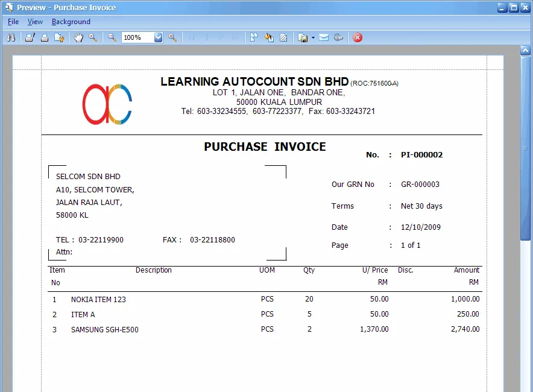Click the terms value Net 30 days
Screen dimensions: 533x392
421,206
